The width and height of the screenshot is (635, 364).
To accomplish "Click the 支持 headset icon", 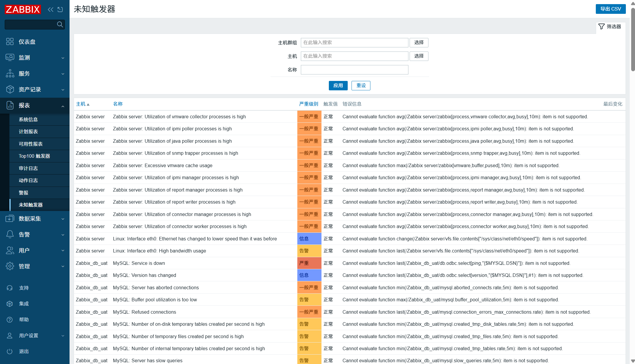I will (10, 288).
